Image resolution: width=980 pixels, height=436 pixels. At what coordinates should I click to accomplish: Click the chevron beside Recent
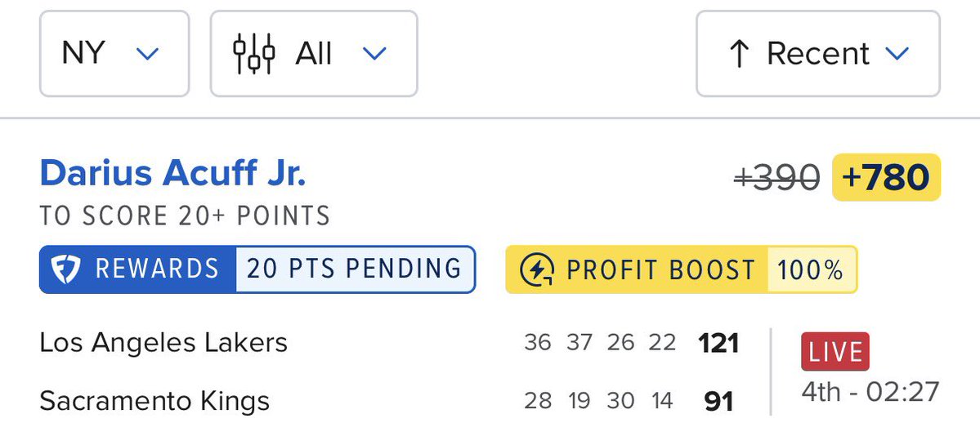(x=897, y=54)
